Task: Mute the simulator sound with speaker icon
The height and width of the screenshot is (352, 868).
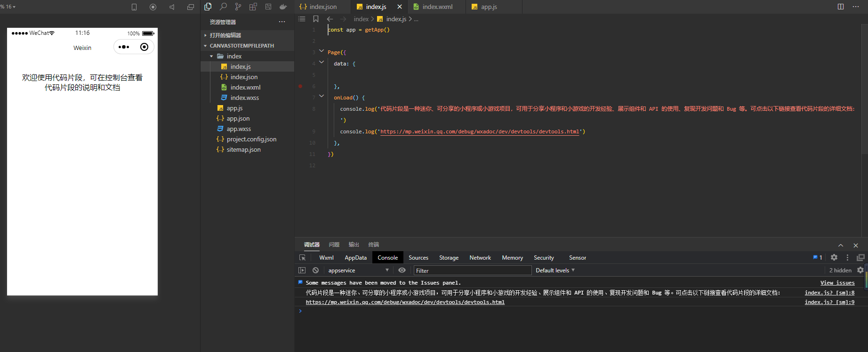Action: click(x=172, y=7)
